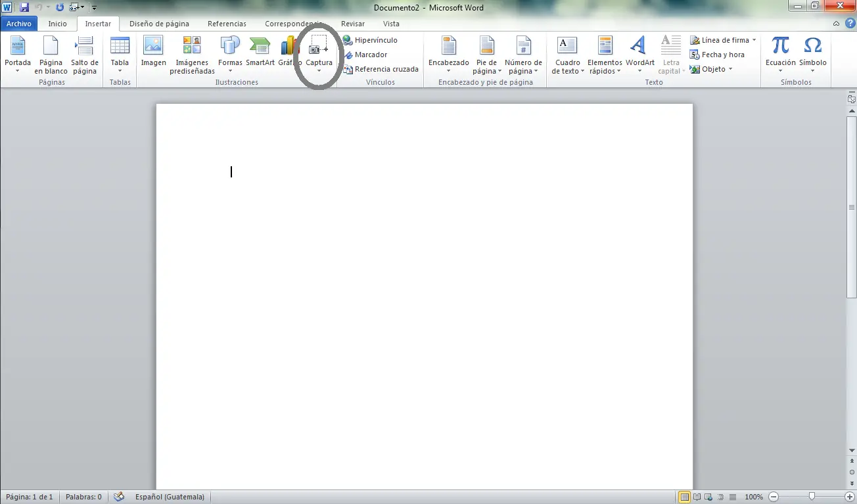Click the vertical scrollbar down arrow

point(852,450)
